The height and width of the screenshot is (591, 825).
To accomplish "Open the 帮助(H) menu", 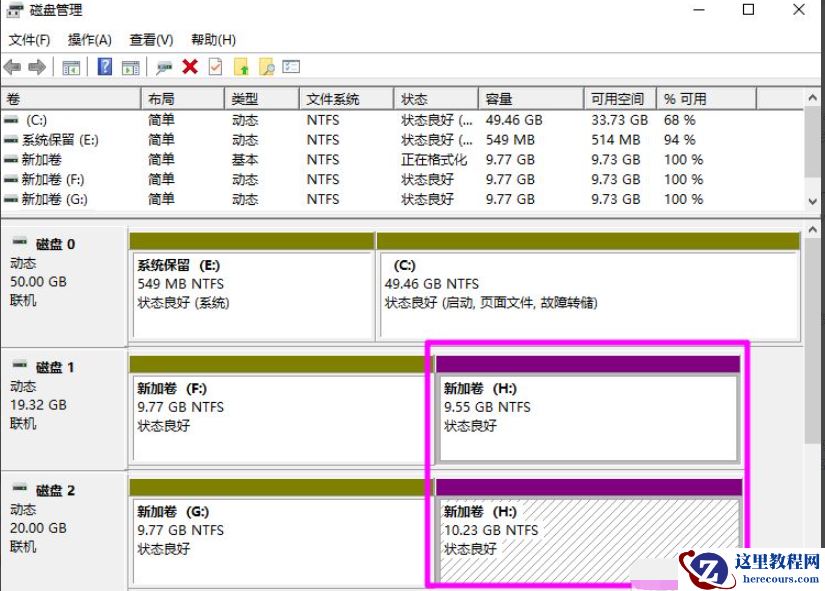I will click(211, 39).
